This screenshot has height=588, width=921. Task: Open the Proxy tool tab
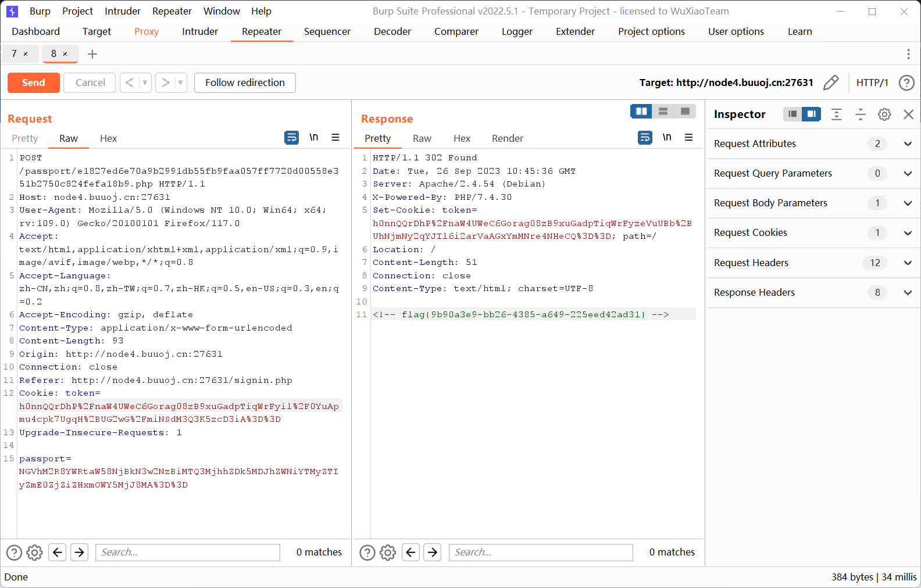pos(147,31)
